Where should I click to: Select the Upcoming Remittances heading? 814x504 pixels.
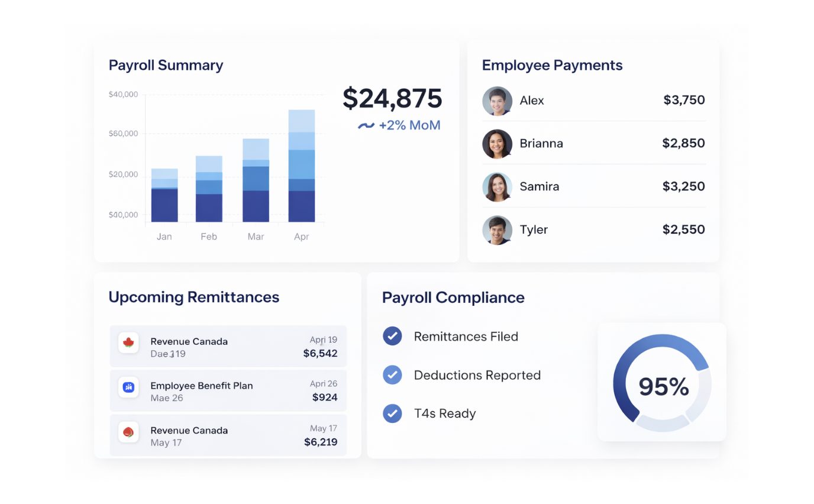193,297
